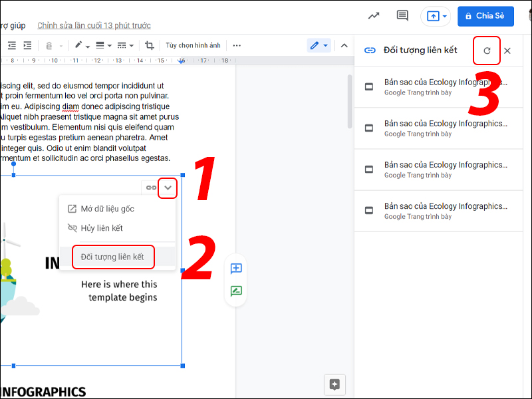Click the bottom-right image resize handle

pyautogui.click(x=183, y=366)
